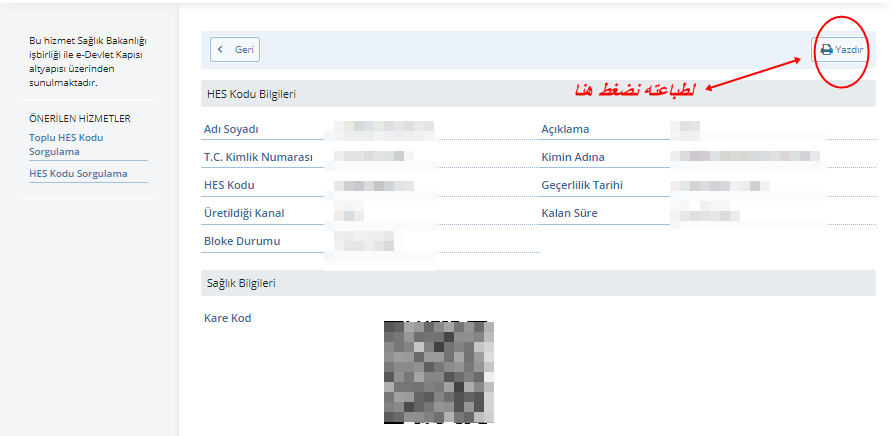
Task: Click the printer icon beside Yazdır
Action: pyautogui.click(x=826, y=50)
